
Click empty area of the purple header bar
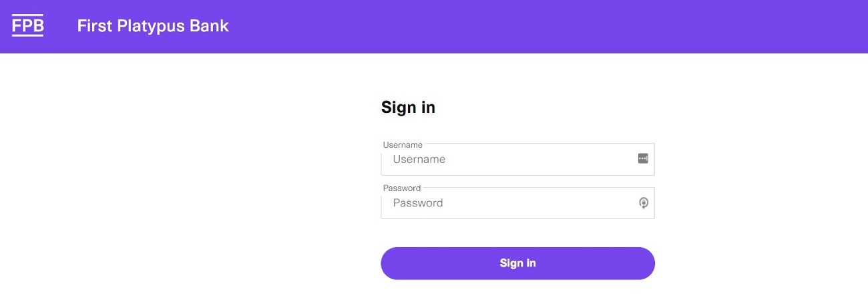pyautogui.click(x=534, y=27)
